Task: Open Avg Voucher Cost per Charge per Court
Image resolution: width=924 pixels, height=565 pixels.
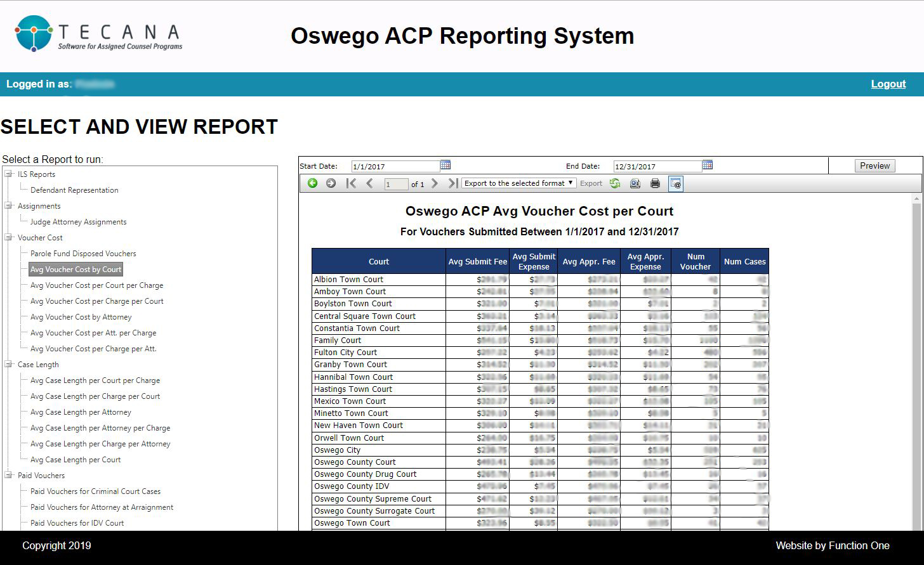Action: 96,301
